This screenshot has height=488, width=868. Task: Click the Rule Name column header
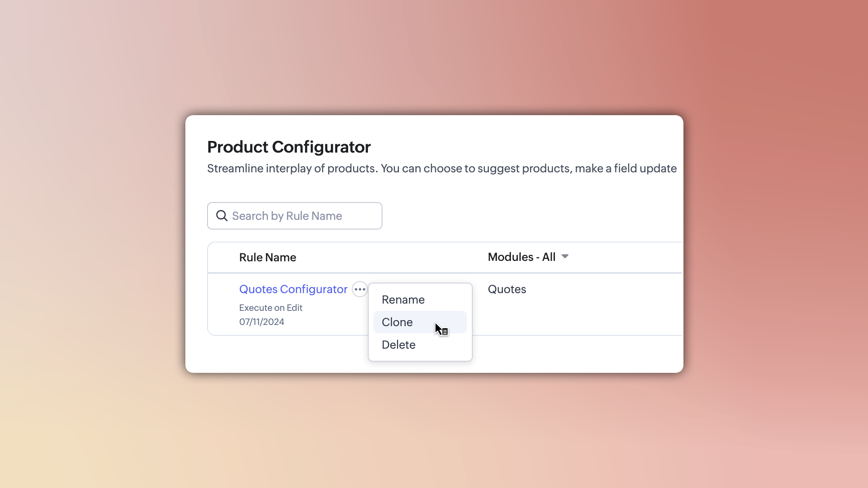coord(268,257)
